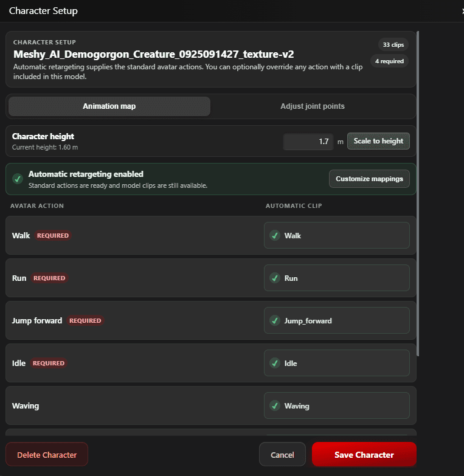Select the Waving automatic clip box

tap(337, 405)
